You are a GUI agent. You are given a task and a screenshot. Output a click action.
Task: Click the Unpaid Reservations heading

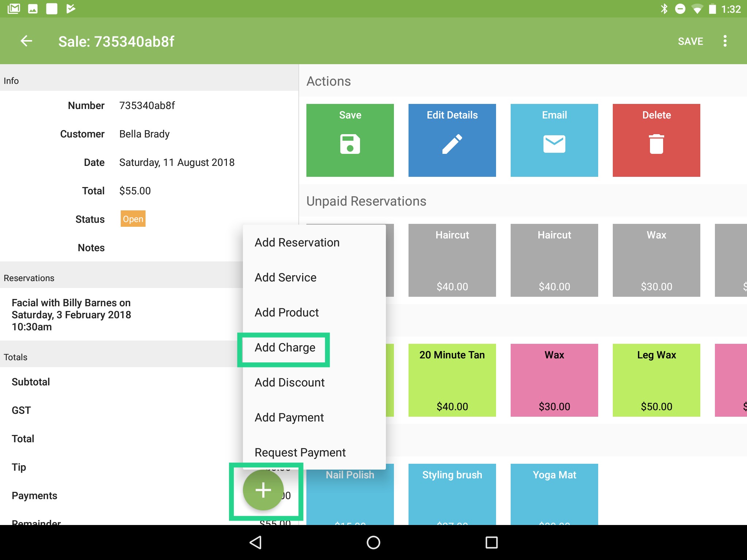coord(366,201)
